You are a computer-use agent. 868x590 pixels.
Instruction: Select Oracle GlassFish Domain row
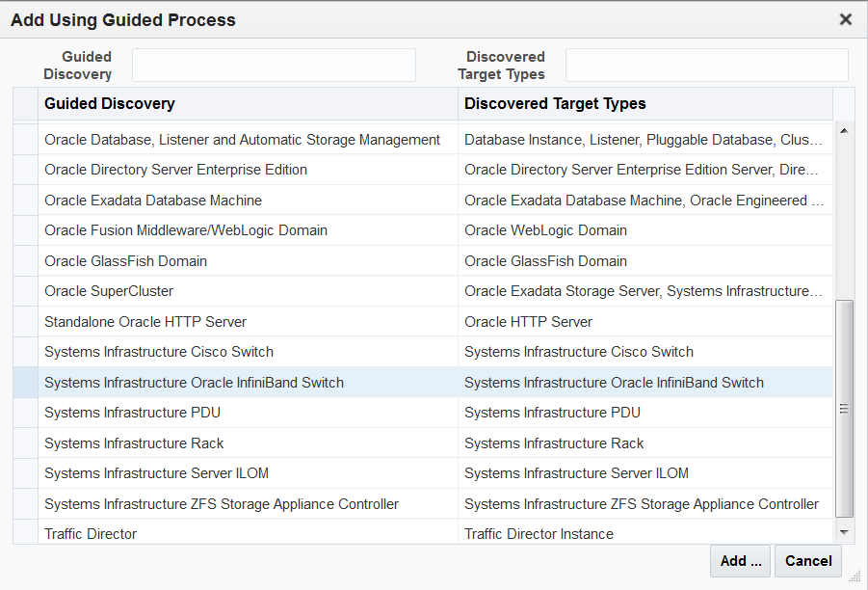(125, 261)
